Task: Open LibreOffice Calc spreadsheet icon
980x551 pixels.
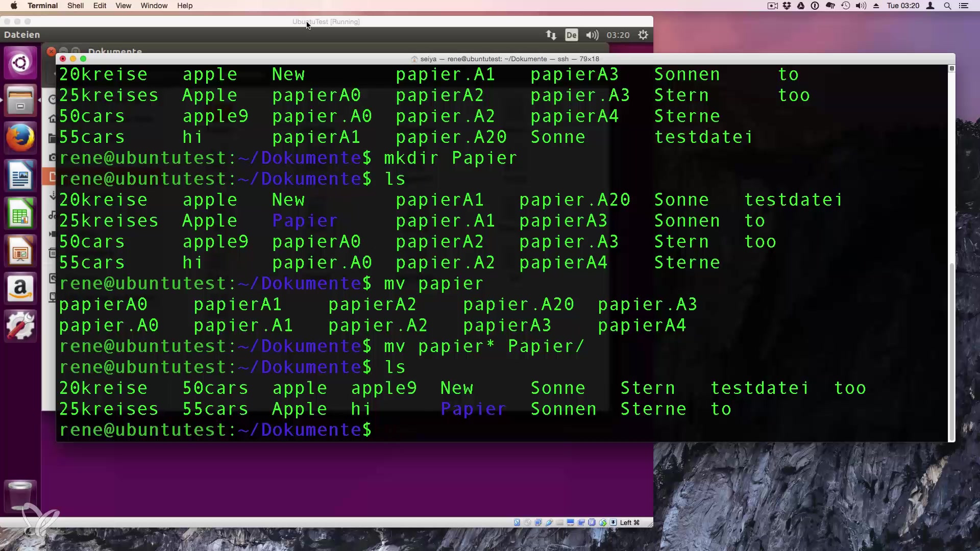Action: point(20,214)
